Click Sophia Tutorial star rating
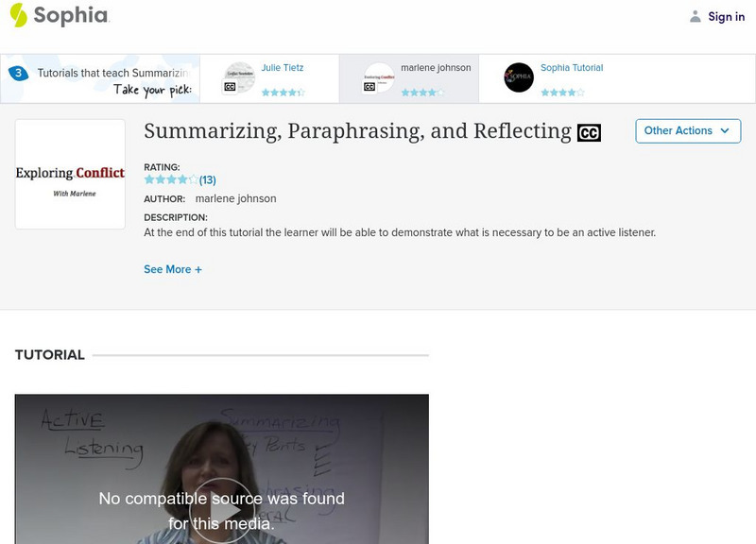This screenshot has width=756, height=544. tap(562, 92)
